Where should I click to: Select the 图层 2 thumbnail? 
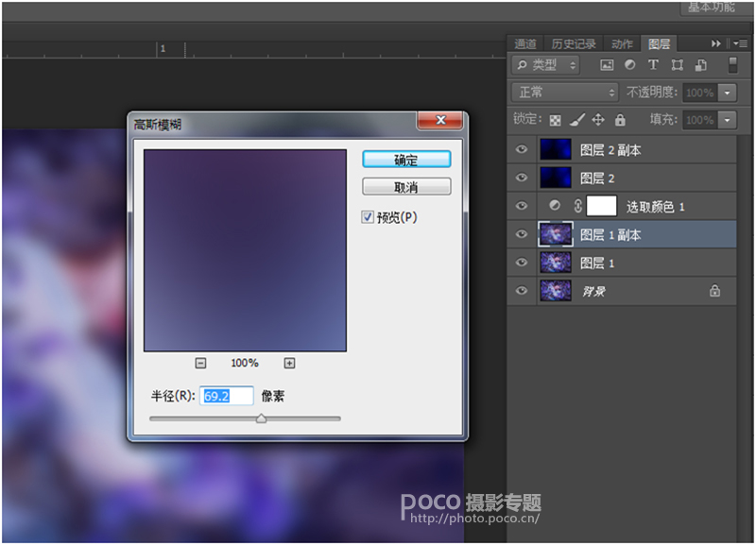point(556,178)
